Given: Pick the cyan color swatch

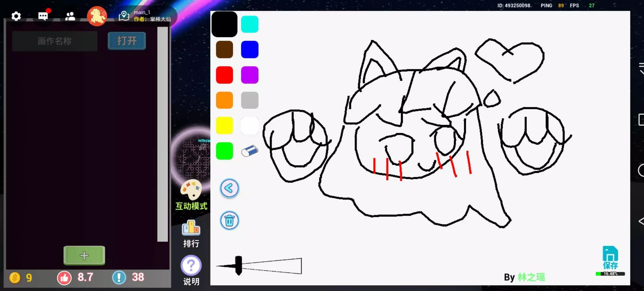Looking at the screenshot, I should [249, 24].
